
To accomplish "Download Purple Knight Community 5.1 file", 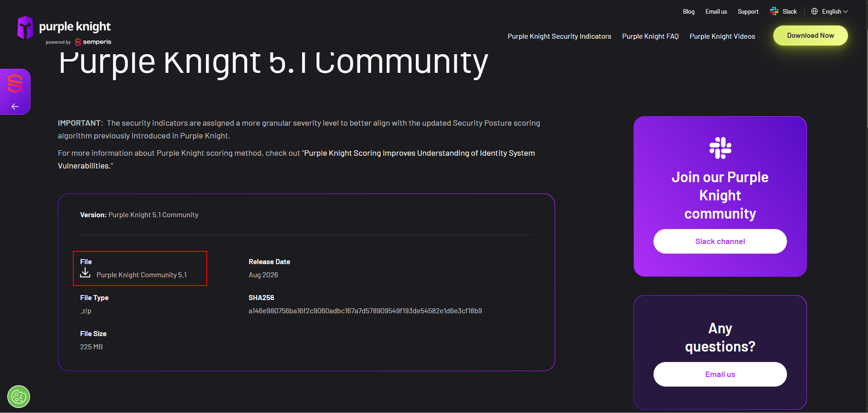I will tap(142, 275).
